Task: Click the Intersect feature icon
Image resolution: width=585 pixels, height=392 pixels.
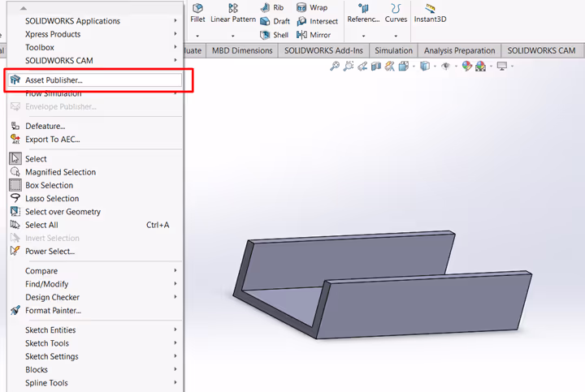Action: tap(301, 21)
